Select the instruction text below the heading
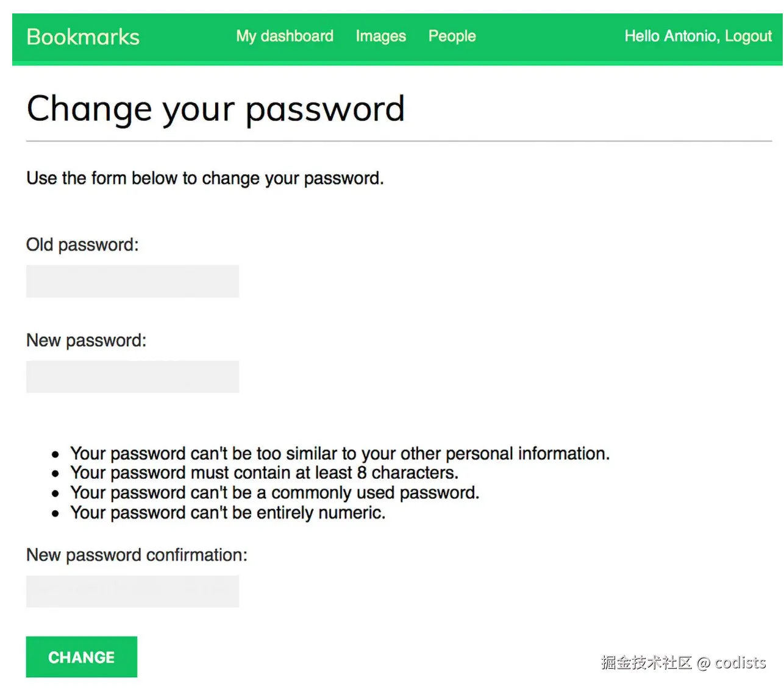 [204, 178]
